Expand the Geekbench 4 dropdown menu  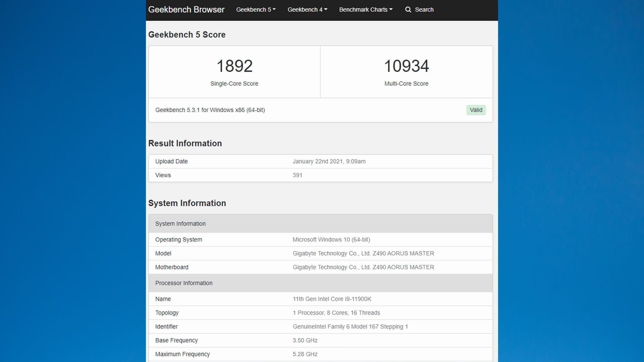(x=307, y=10)
